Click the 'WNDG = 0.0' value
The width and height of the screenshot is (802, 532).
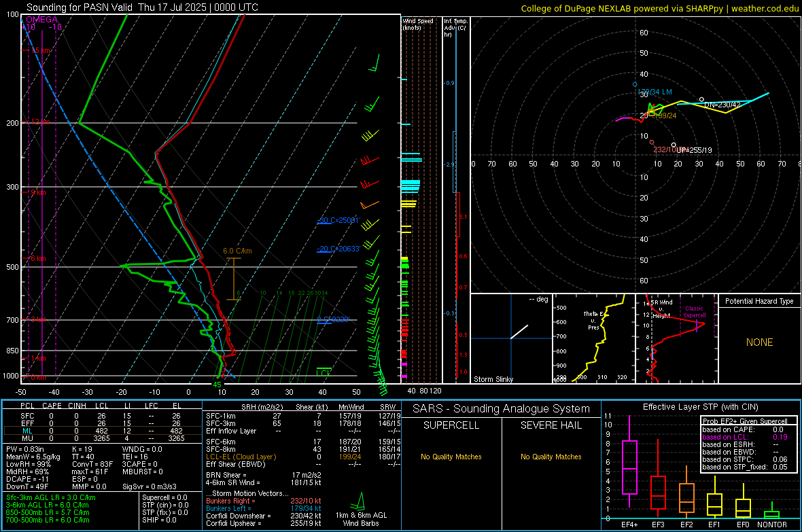click(x=142, y=449)
